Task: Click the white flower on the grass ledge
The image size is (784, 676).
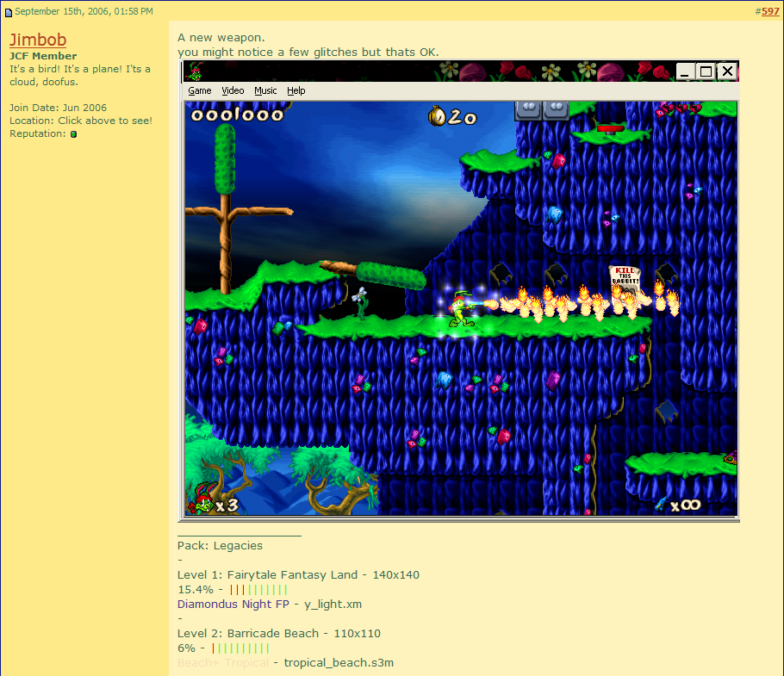Action: click(360, 303)
